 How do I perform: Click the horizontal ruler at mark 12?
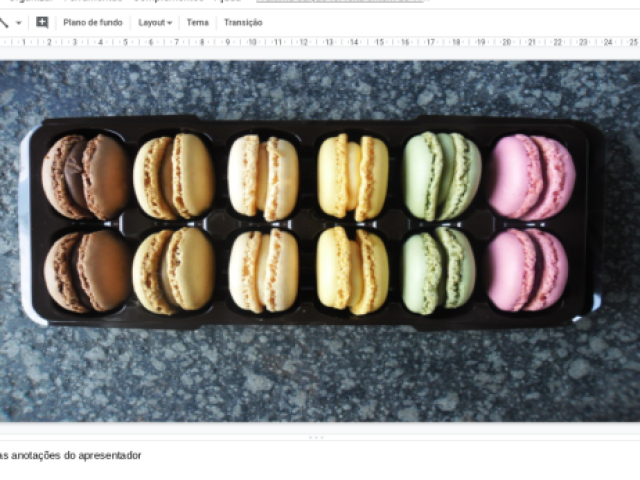(x=303, y=42)
